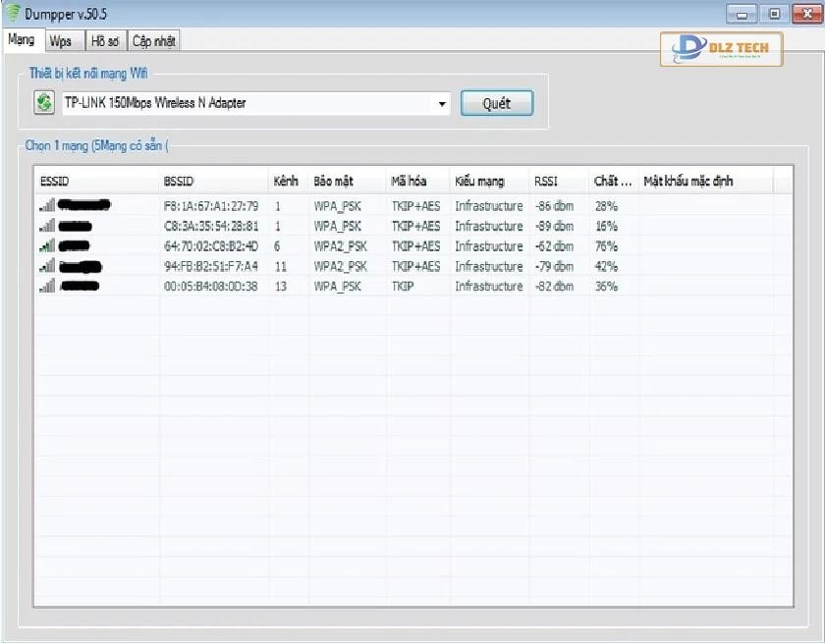
Task: Open the Hồ sơ tab
Action: point(103,41)
